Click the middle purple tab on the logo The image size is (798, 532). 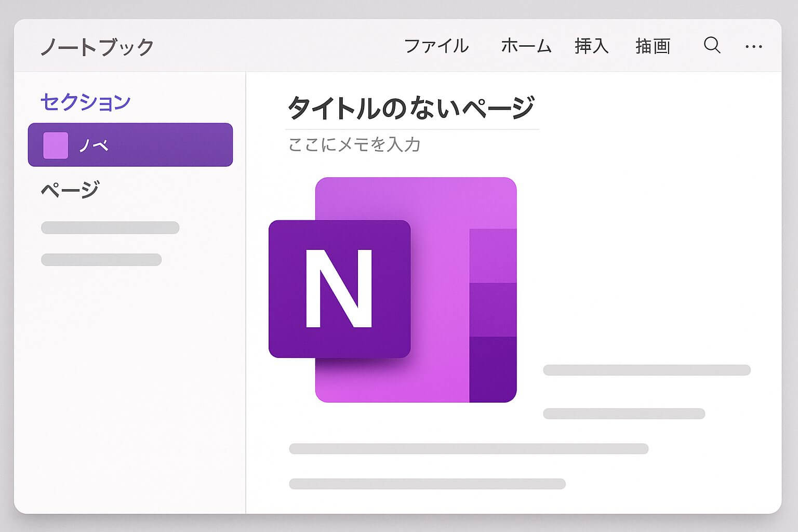[493, 310]
